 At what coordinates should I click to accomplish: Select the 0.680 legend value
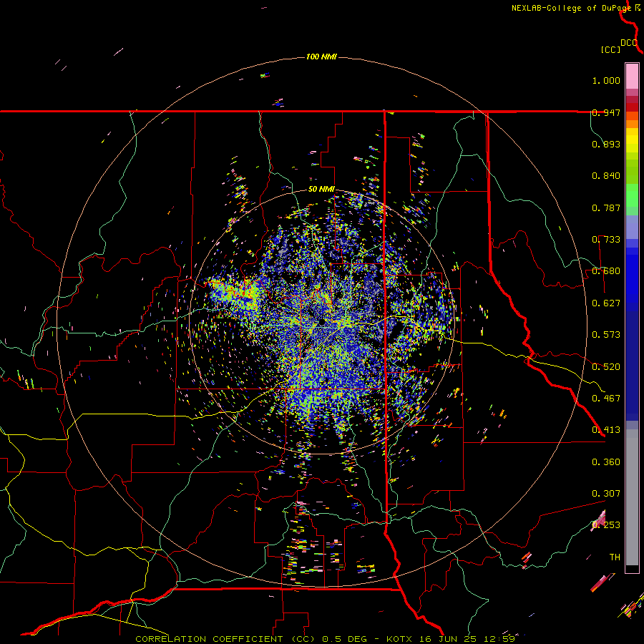tap(606, 271)
